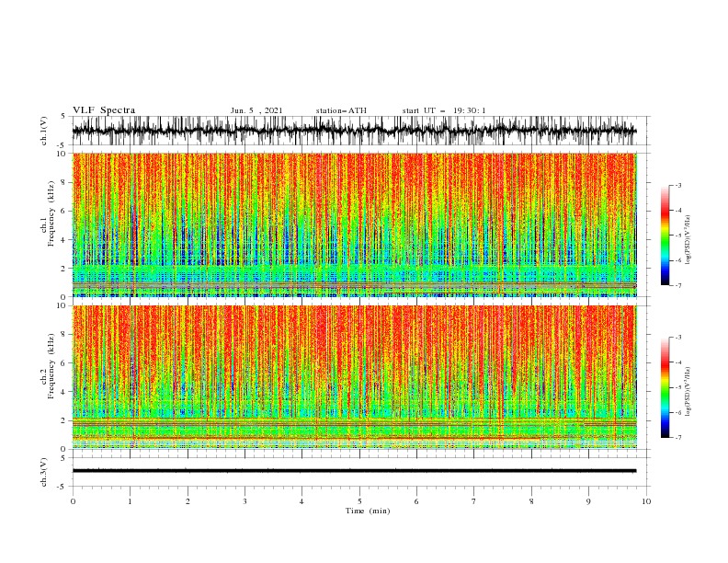Click time-axis tick label "5" minutes
Image resolution: width=728 pixels, height=563 pixels.
coord(359,501)
